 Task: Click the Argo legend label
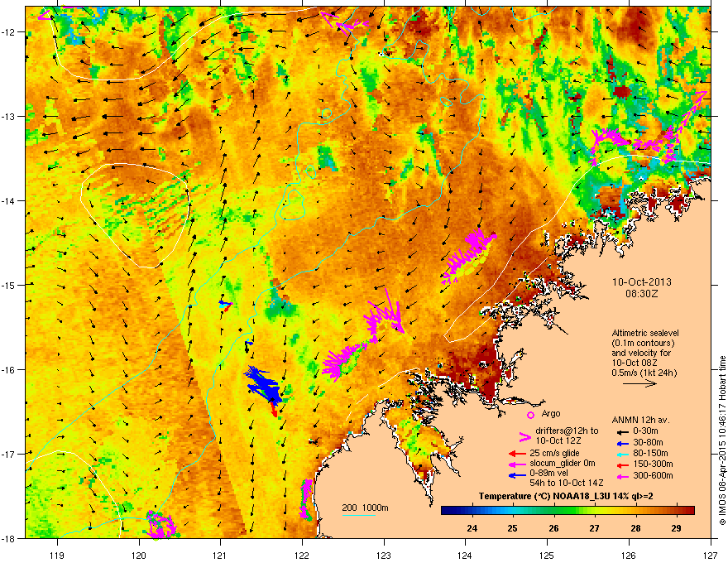coord(551,413)
